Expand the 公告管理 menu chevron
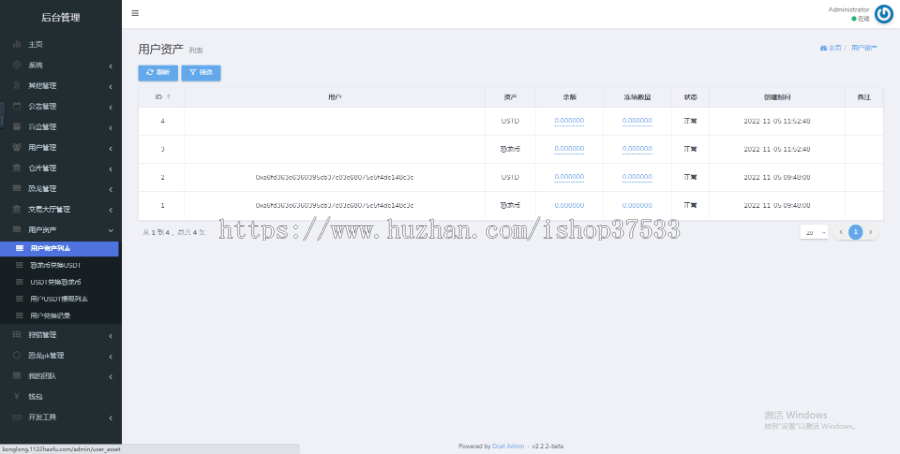The image size is (900, 454). [x=110, y=107]
